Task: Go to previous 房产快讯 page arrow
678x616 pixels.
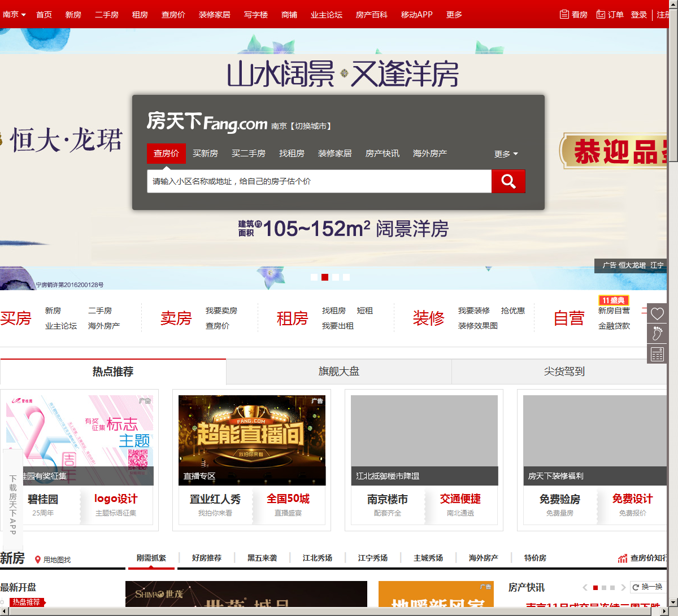Action: coord(585,588)
